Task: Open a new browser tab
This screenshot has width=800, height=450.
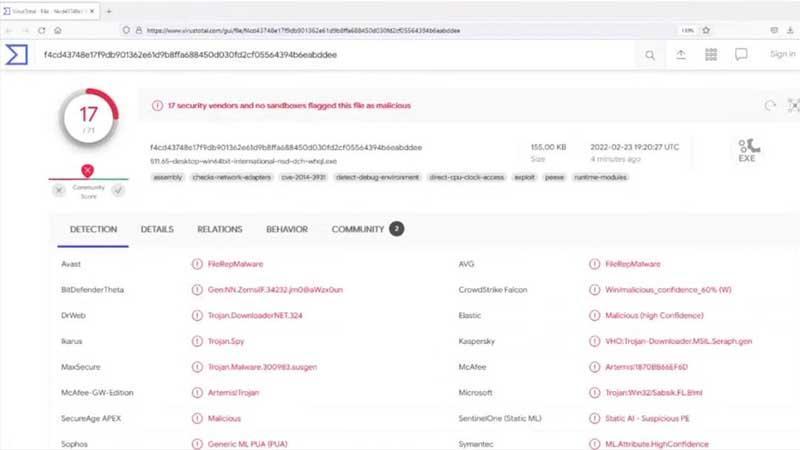Action: (109, 11)
